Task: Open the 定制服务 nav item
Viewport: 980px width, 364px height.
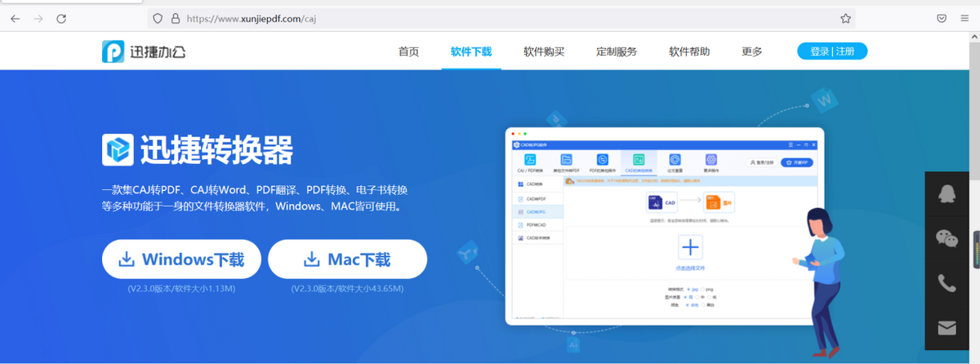Action: point(617,51)
